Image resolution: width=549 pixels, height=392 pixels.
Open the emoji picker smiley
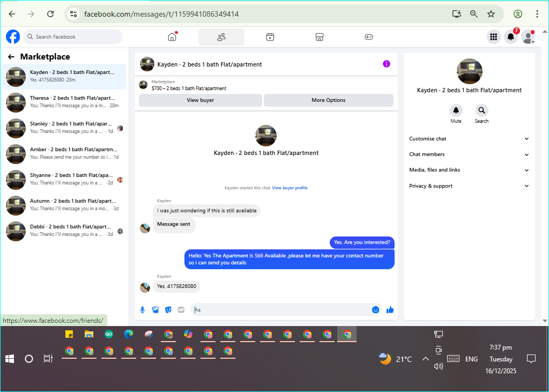pos(376,309)
